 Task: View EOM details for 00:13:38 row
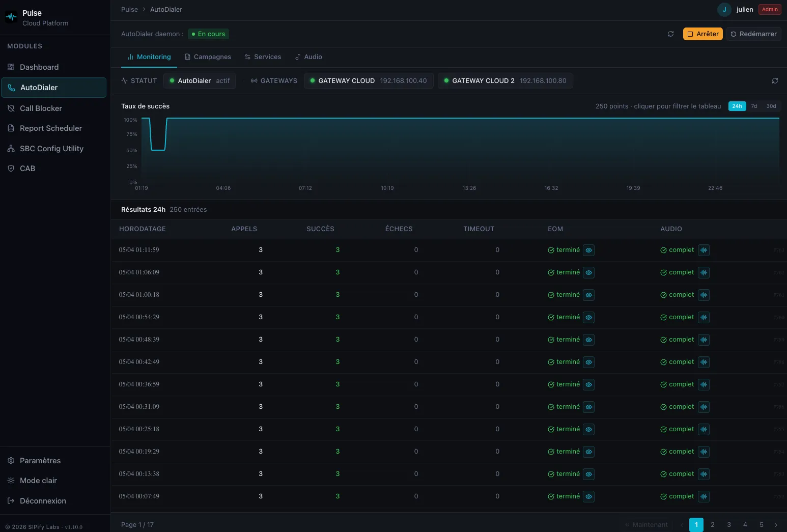[x=588, y=474]
